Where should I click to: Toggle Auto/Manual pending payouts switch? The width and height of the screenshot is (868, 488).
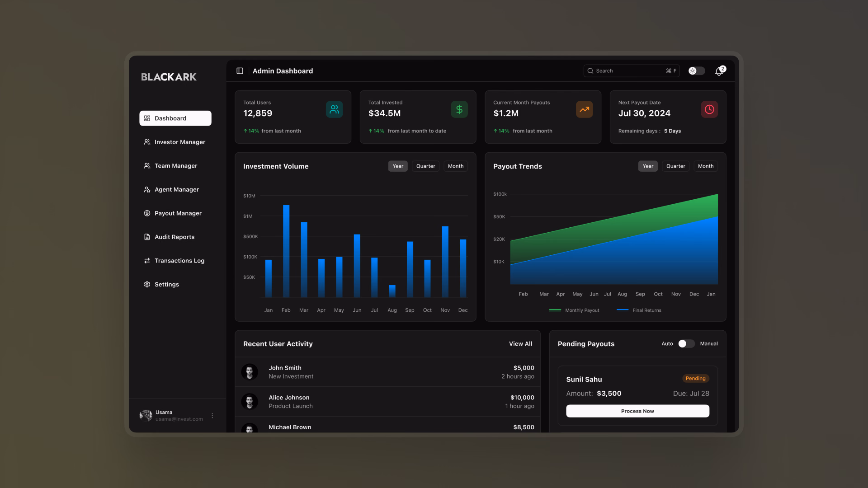(x=686, y=344)
